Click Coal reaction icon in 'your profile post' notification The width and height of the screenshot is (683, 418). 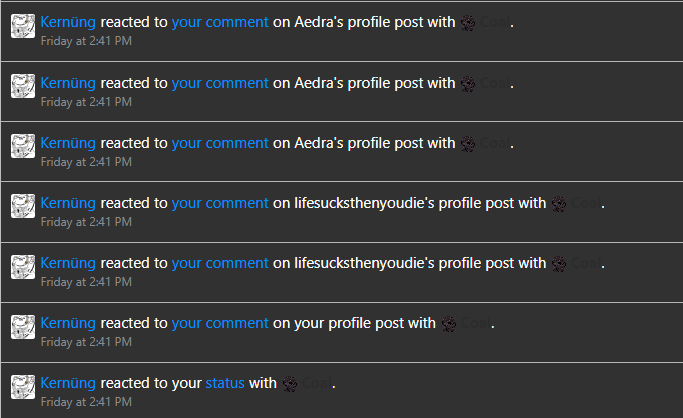coord(450,323)
